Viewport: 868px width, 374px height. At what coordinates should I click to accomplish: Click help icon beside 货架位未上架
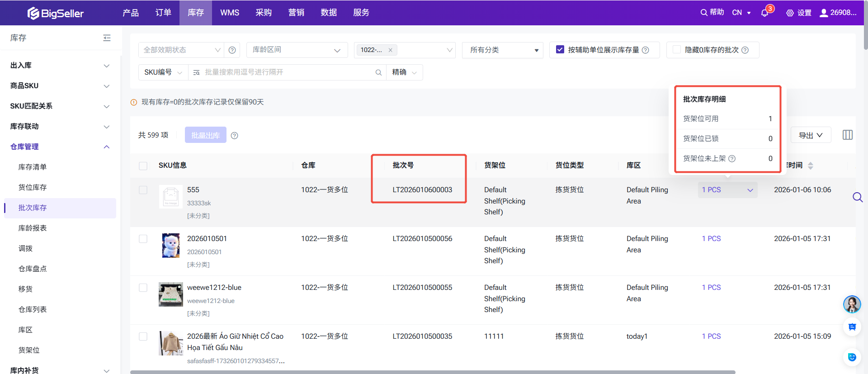pyautogui.click(x=732, y=159)
